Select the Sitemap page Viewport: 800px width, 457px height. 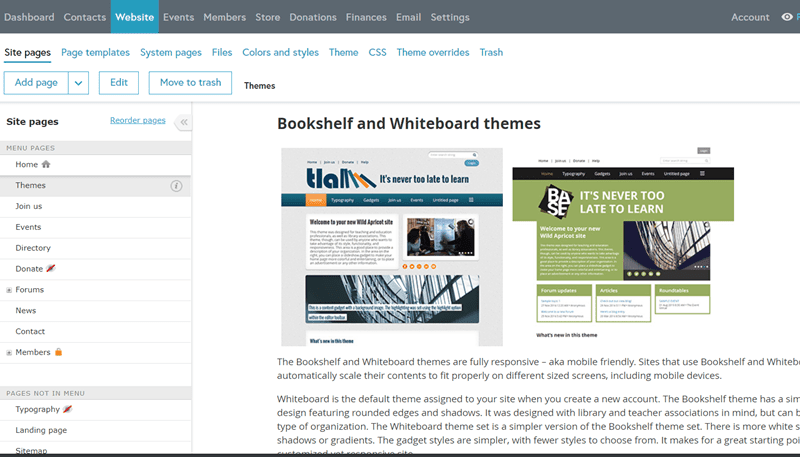[95, 449]
